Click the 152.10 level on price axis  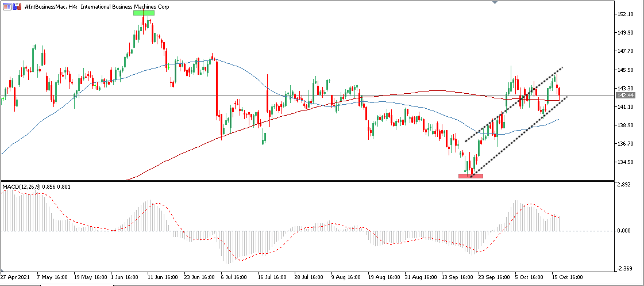pos(624,14)
